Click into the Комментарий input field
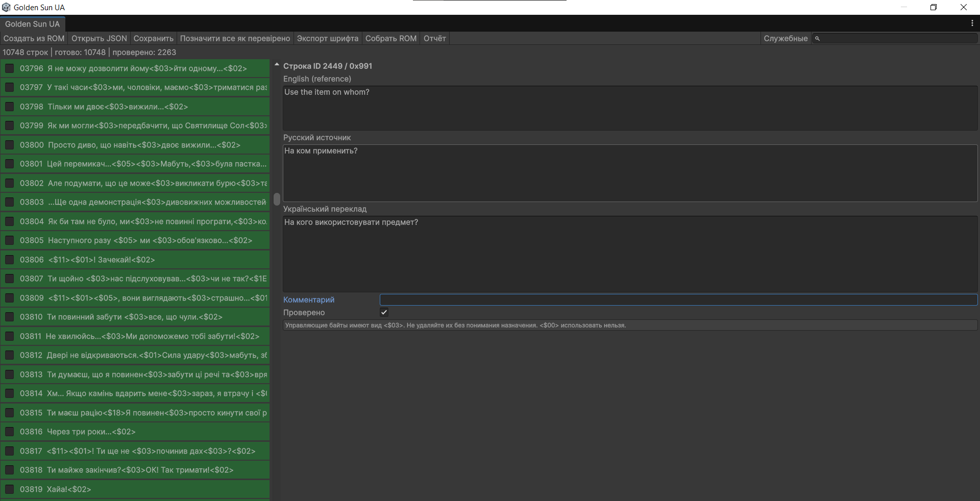Image resolution: width=980 pixels, height=501 pixels. (x=678, y=300)
